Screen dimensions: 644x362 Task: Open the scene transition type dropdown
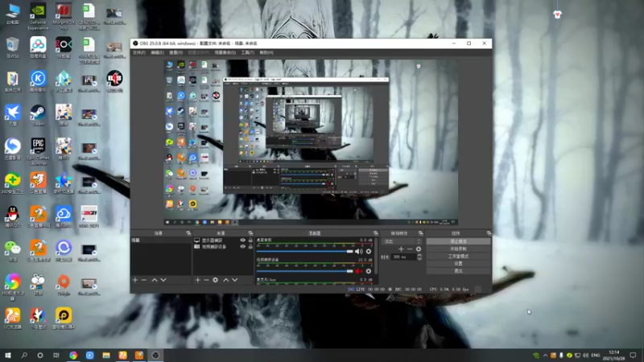click(402, 241)
